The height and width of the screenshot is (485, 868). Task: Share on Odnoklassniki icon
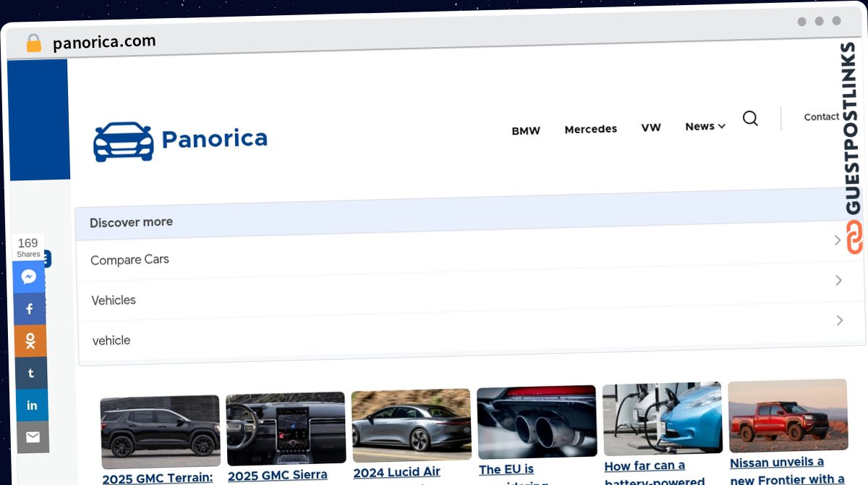pyautogui.click(x=30, y=341)
